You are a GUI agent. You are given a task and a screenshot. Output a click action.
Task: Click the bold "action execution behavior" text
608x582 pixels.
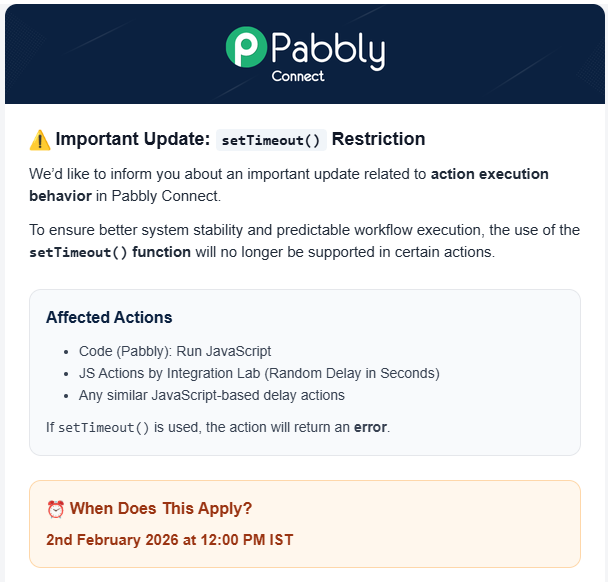click(489, 174)
